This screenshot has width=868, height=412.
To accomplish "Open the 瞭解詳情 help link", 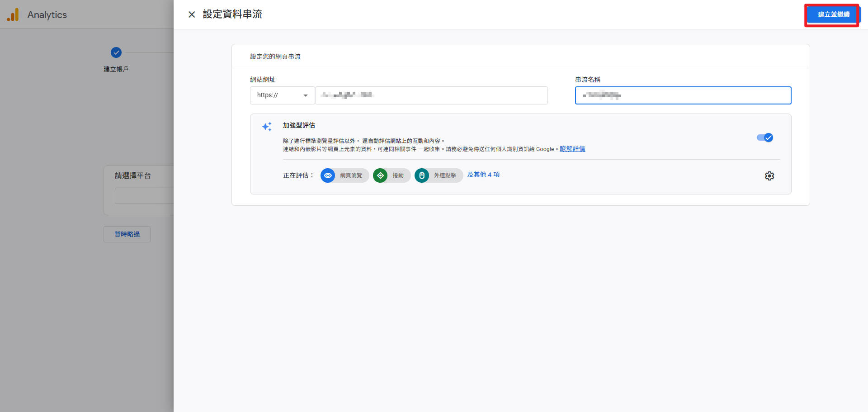I will coord(572,149).
